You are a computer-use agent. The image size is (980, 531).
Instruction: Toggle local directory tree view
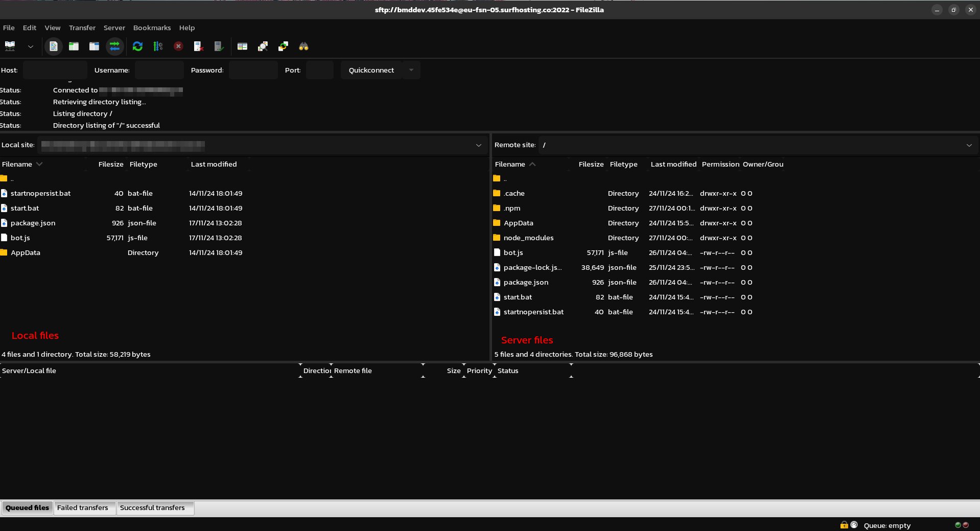pos(74,47)
